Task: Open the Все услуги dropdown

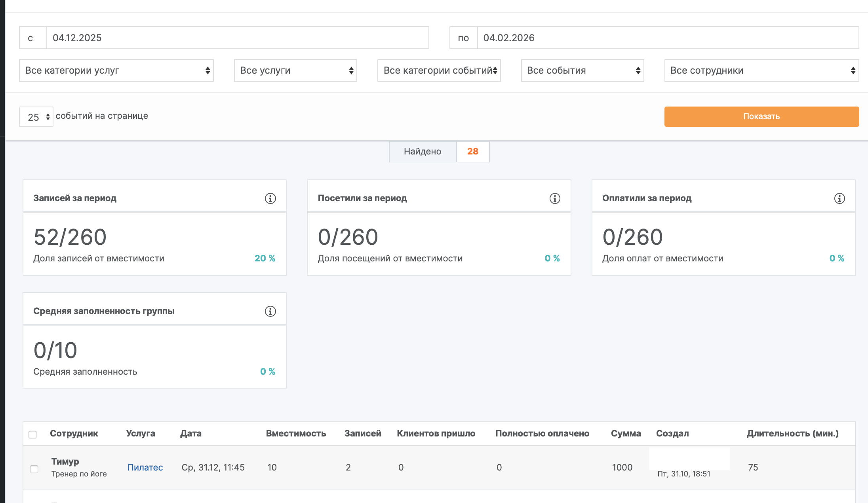Action: tap(295, 70)
